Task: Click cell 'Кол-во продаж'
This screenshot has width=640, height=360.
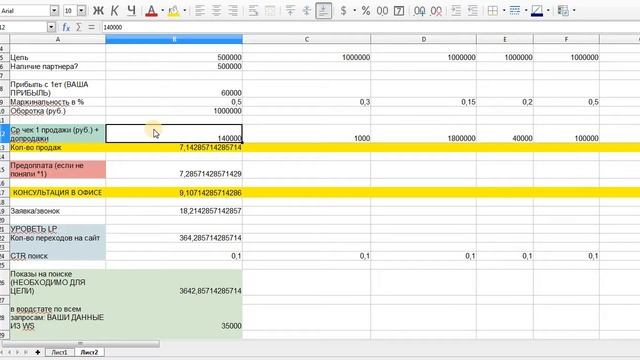Action: pos(58,147)
